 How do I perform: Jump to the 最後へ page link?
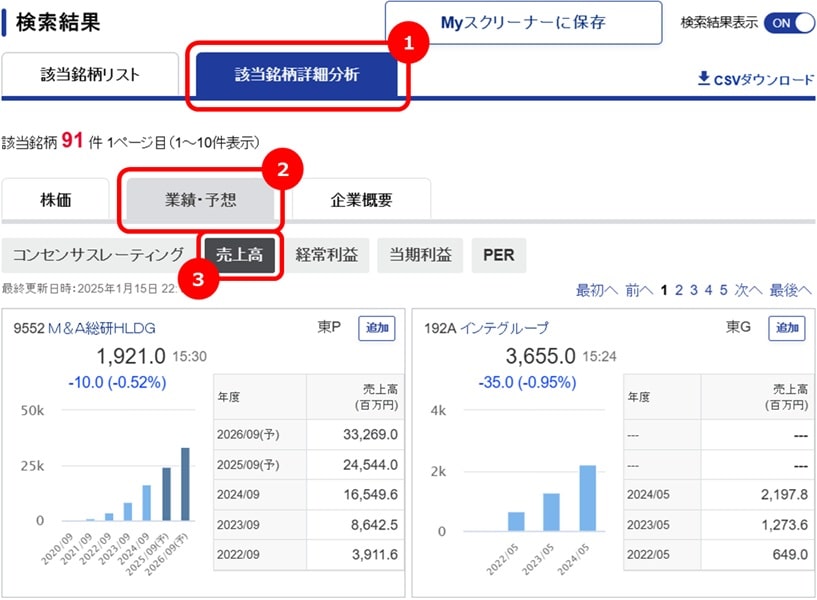[791, 290]
